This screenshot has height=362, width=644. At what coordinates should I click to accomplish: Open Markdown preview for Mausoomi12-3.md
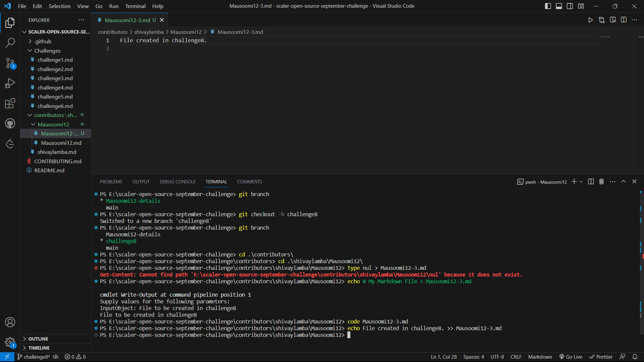click(613, 20)
